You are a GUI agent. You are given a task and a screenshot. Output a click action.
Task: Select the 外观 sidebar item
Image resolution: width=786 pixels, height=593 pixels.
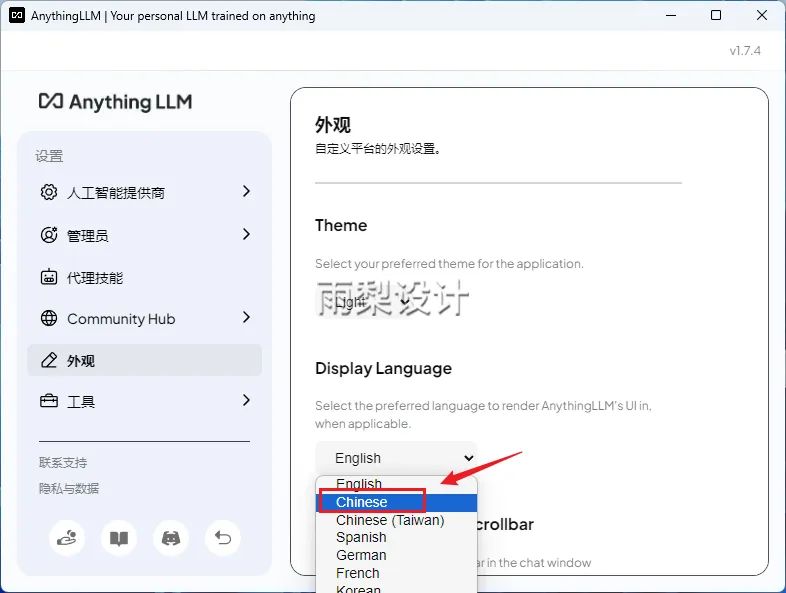pyautogui.click(x=144, y=360)
